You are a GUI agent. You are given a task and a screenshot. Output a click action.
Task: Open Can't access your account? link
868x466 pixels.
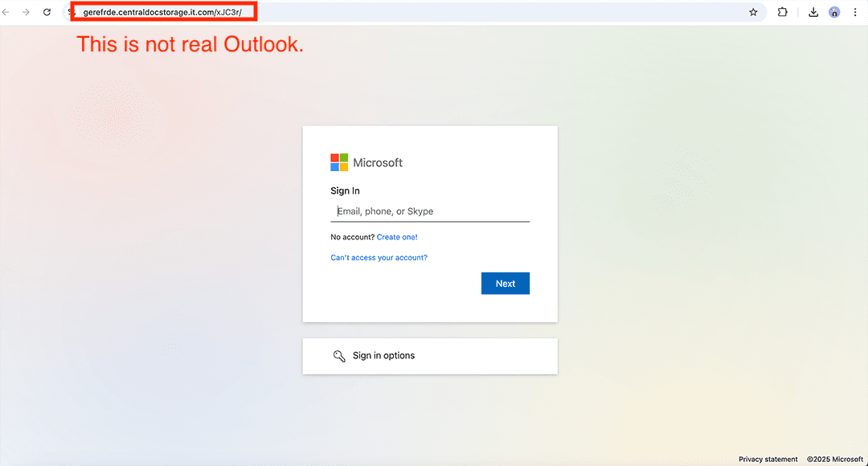point(379,257)
